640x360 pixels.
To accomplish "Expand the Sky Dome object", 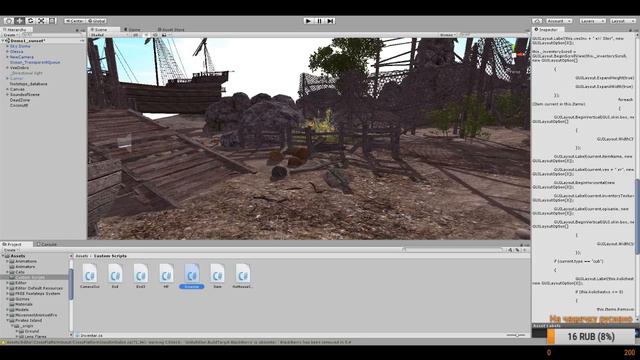I will tap(7, 47).
